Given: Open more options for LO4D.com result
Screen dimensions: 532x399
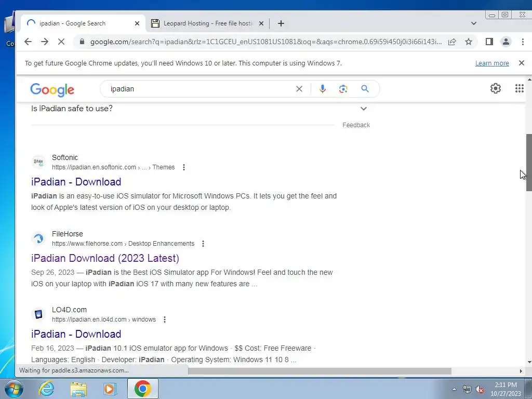Looking at the screenshot, I should pos(165,320).
